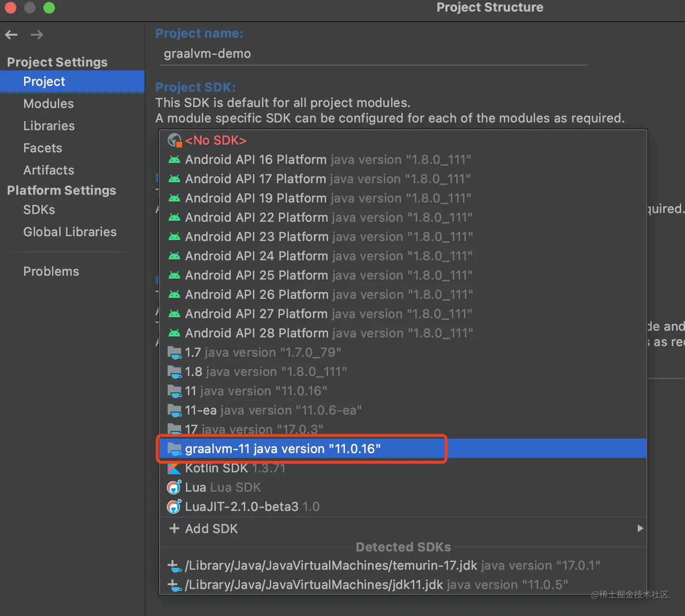Click the add icon for jdk11.jdk
685x616 pixels.
(x=174, y=585)
